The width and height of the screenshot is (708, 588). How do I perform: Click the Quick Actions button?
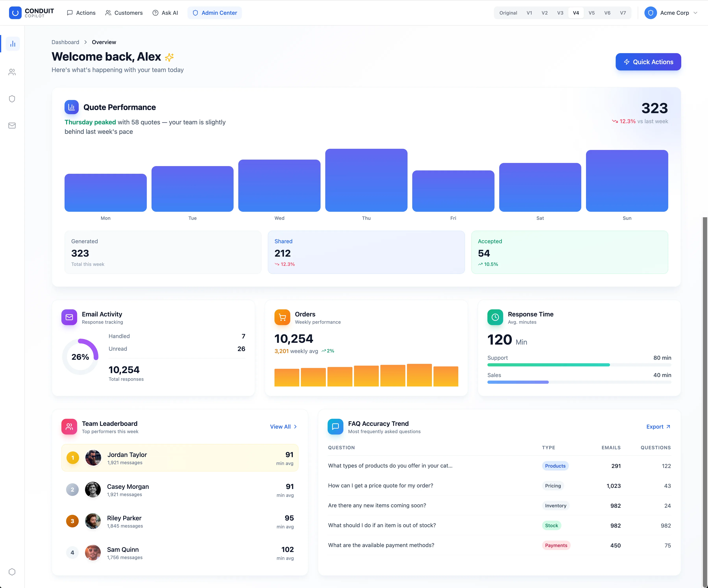pyautogui.click(x=648, y=62)
